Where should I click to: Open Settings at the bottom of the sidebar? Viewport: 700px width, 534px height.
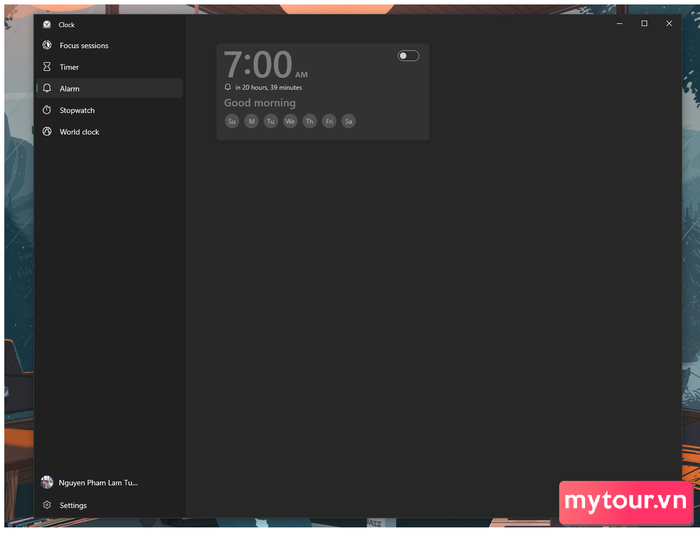(109, 505)
